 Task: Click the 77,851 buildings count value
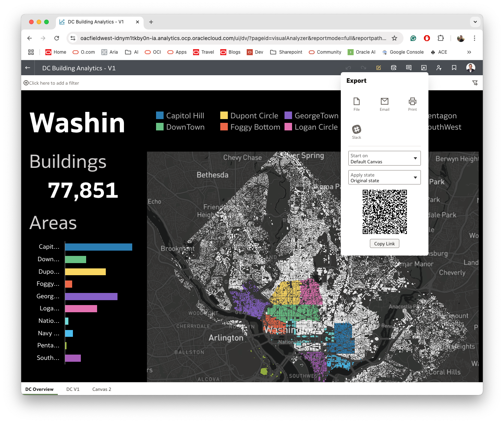coord(83,190)
